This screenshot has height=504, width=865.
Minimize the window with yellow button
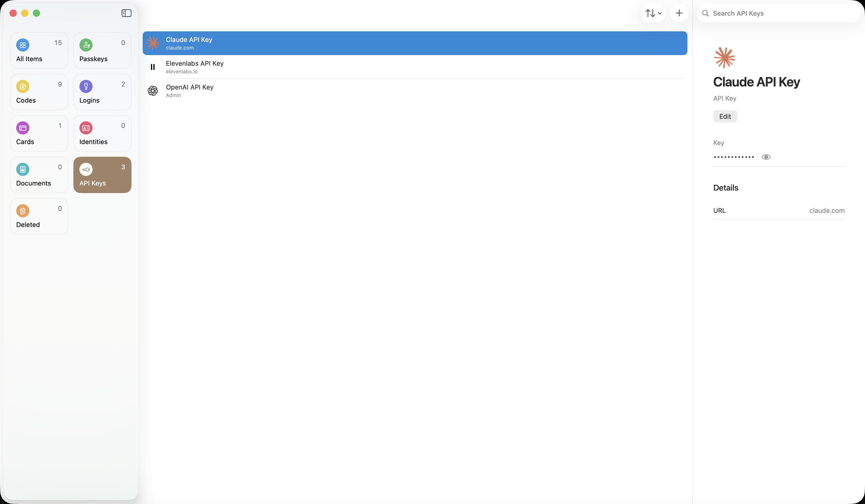(25, 13)
